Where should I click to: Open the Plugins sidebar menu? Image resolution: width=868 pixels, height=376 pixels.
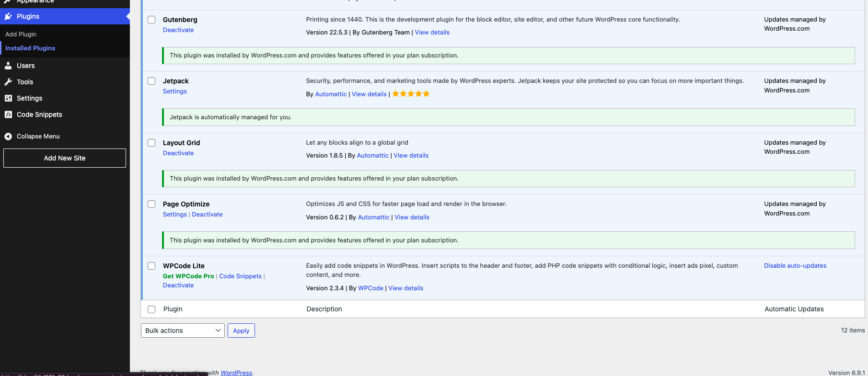click(65, 16)
